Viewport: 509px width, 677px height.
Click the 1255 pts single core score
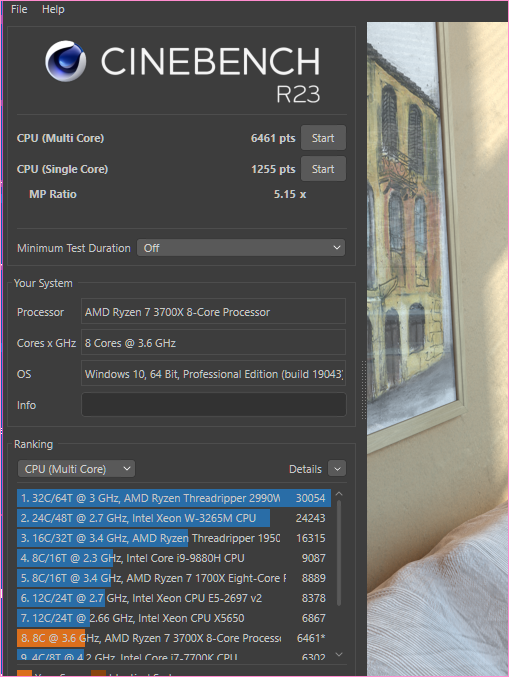pyautogui.click(x=273, y=169)
